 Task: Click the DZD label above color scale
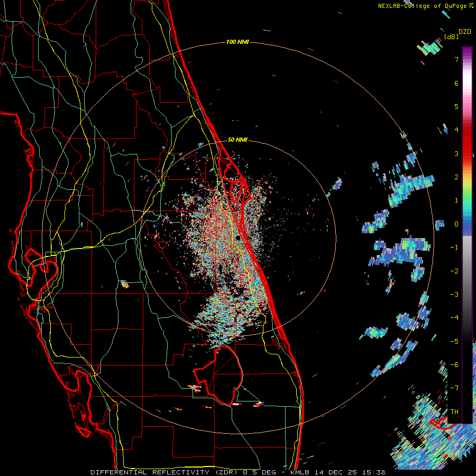[465, 32]
